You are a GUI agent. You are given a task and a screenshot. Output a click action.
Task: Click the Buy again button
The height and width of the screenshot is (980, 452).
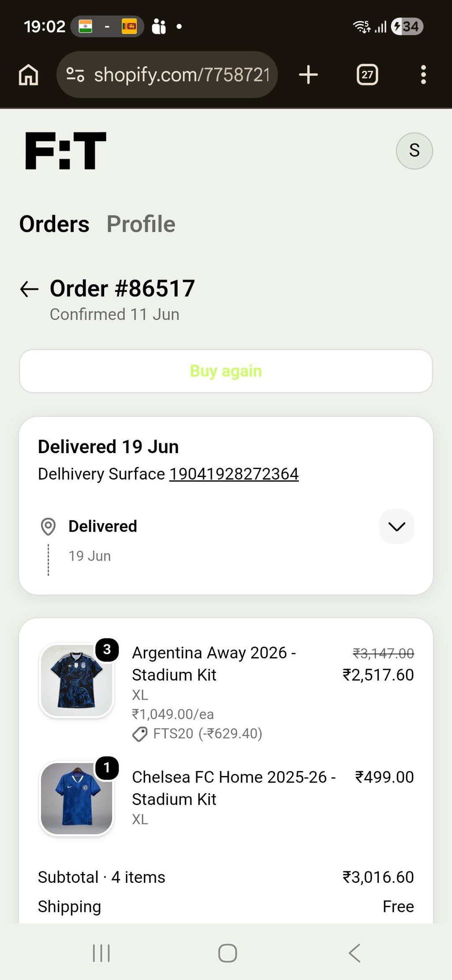pos(226,371)
